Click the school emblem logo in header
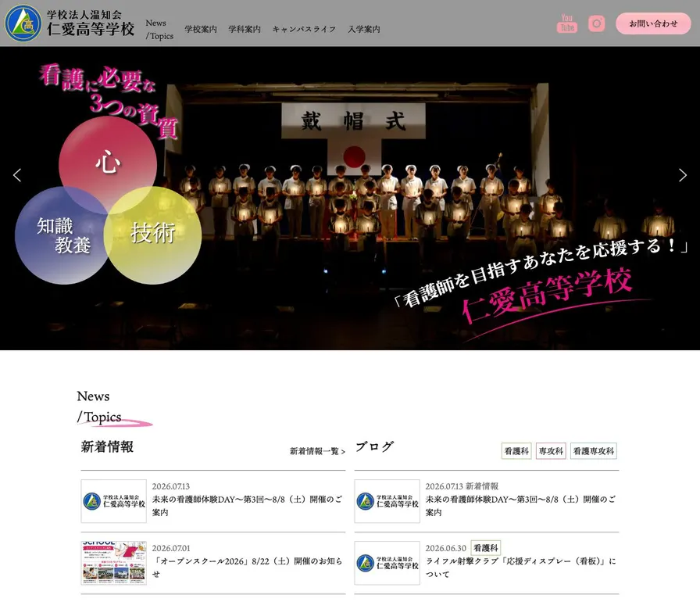The width and height of the screenshot is (700, 602). coord(23,23)
